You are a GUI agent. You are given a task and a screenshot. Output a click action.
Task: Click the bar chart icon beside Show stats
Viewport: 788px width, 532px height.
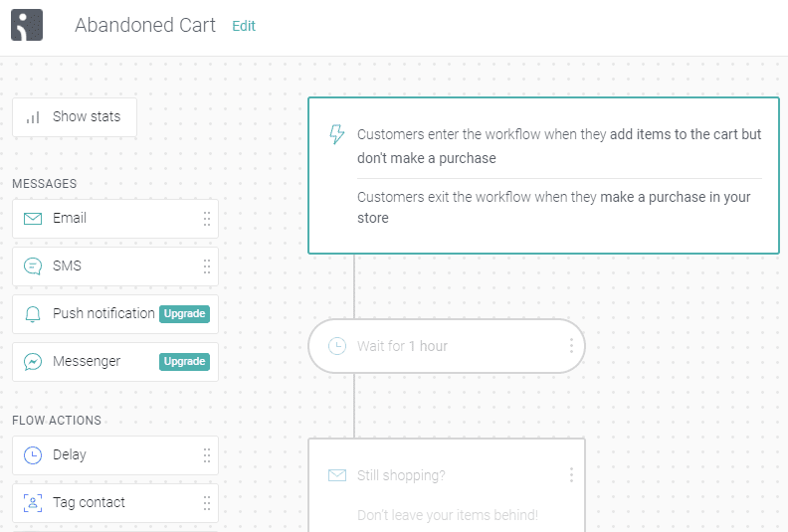(33, 117)
